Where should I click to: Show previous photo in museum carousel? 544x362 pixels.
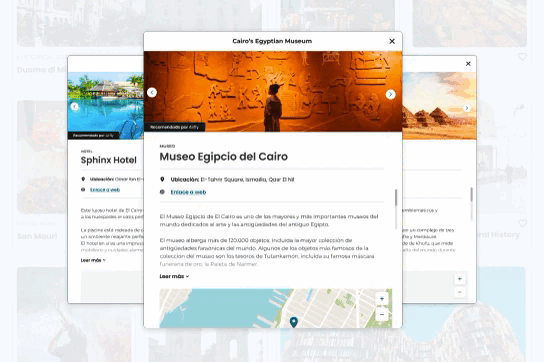152,92
